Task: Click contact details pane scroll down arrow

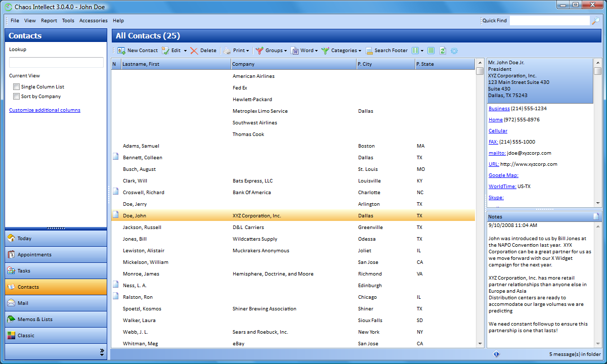Action: (598, 203)
